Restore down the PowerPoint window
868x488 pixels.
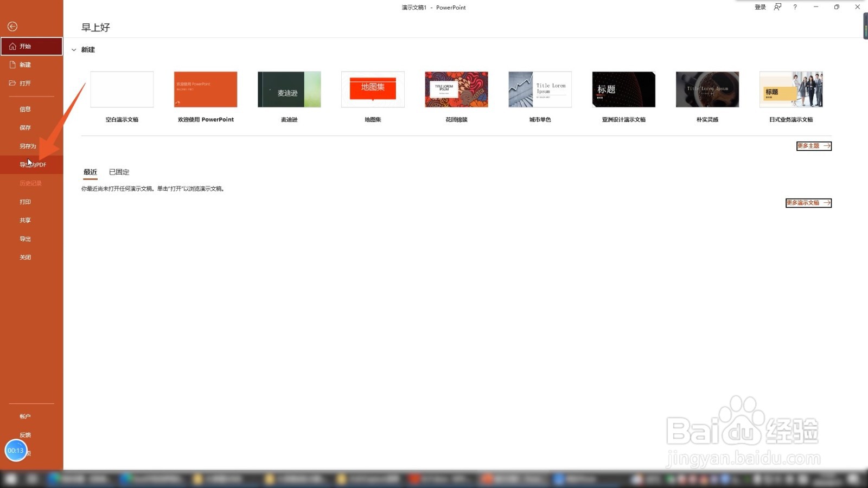[x=837, y=7]
